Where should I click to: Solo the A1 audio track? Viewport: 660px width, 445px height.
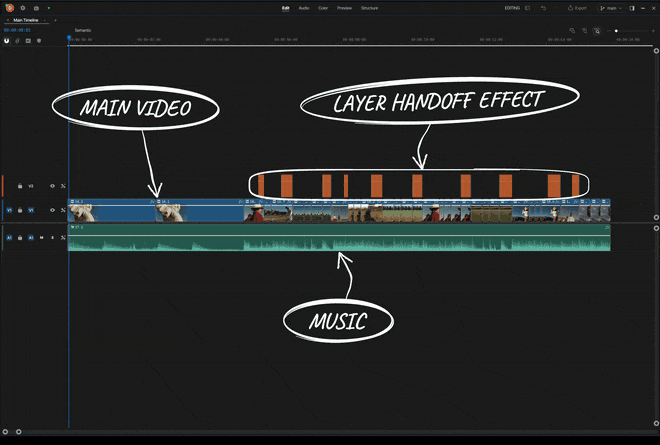(52, 238)
